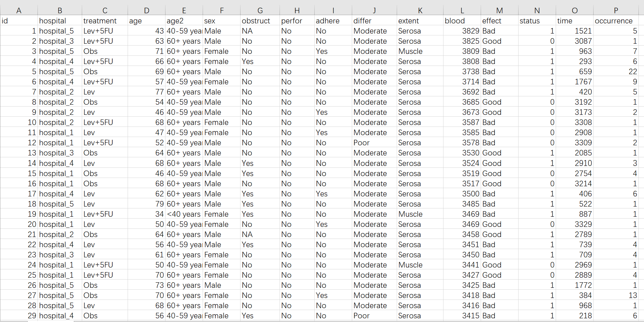The height and width of the screenshot is (322, 644).
Task: Click the '<40 years' age2 cell
Action: pos(184,214)
